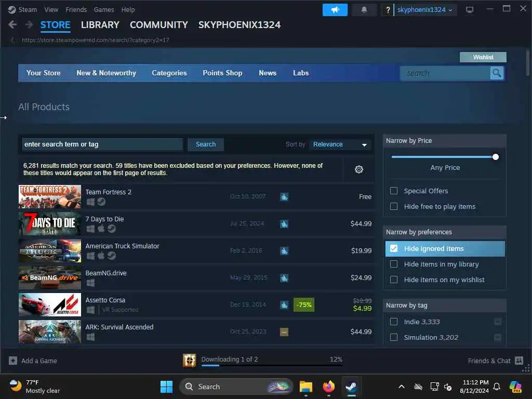Image resolution: width=532 pixels, height=399 pixels.
Task: Open SKYPHOENIX1324 profile tab
Action: pyautogui.click(x=239, y=25)
